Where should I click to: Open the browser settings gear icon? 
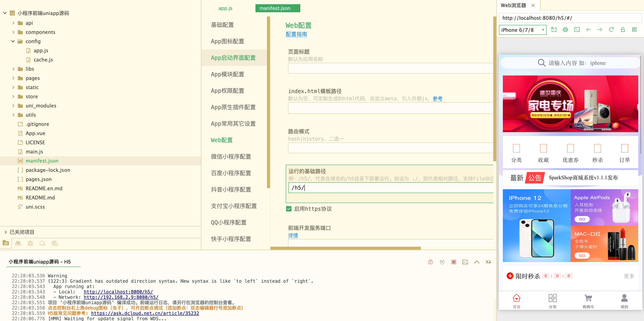[565, 30]
